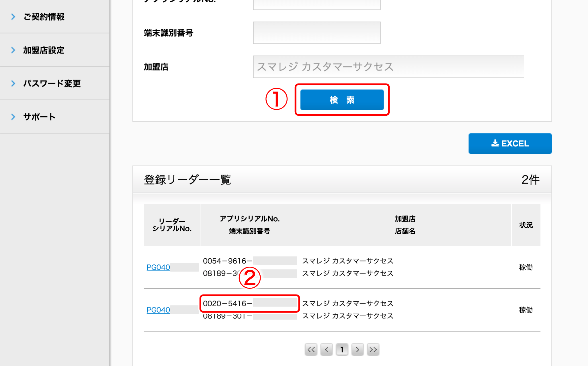Click the chevron beside 加盟店設定
Screen dimensions: 588x366
click(x=13, y=50)
